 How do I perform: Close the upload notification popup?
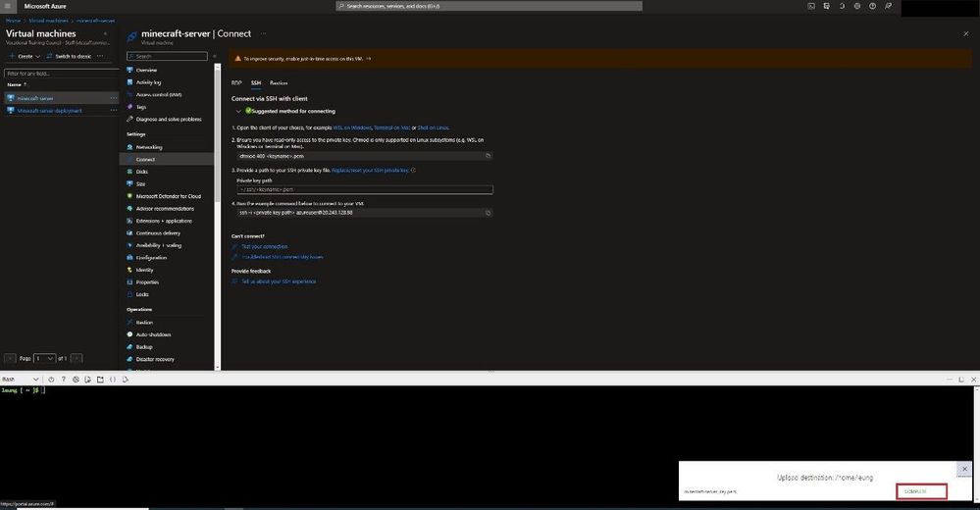964,468
